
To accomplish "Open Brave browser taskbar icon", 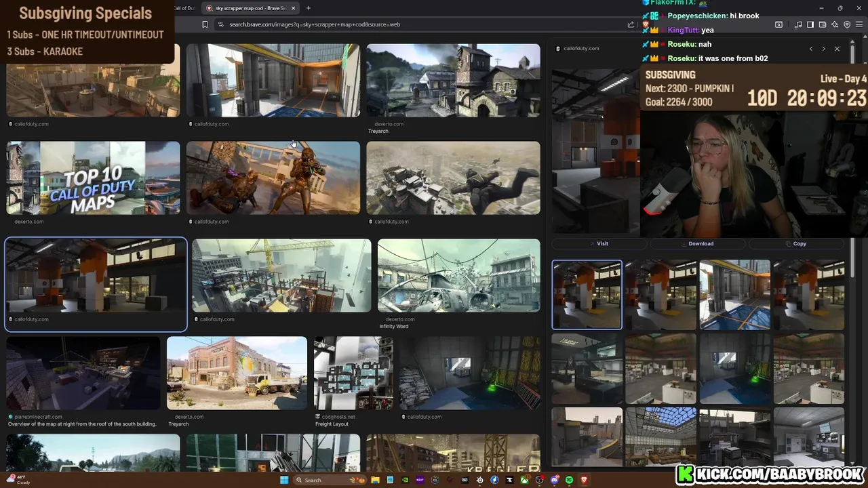I will (x=584, y=480).
